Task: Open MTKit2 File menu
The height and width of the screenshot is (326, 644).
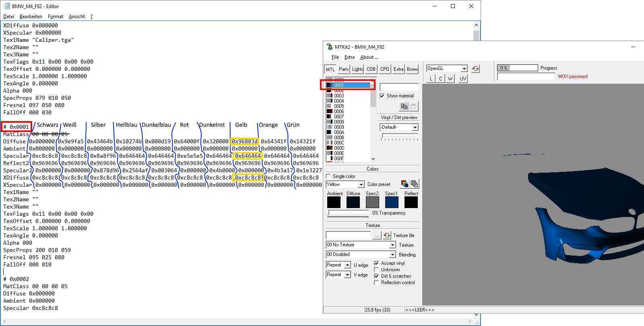Action: (335, 57)
